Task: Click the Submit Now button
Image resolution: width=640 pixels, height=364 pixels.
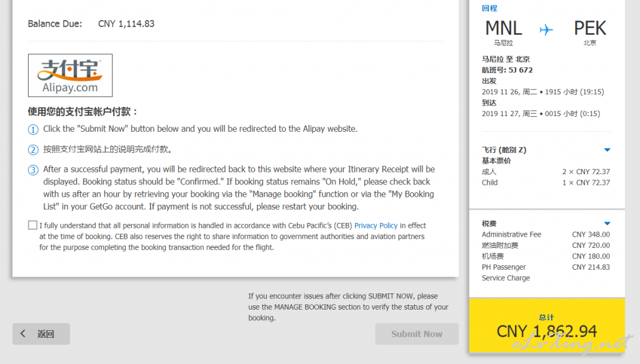Action: pos(417,334)
